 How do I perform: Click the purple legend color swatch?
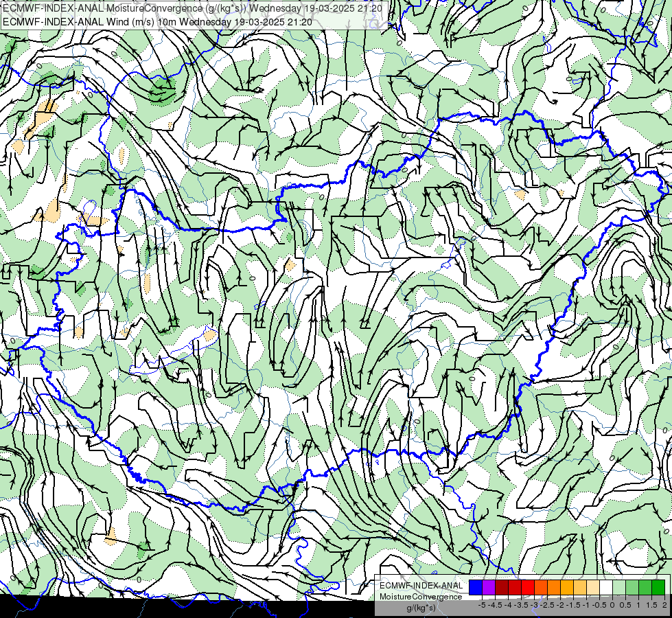pos(489,588)
